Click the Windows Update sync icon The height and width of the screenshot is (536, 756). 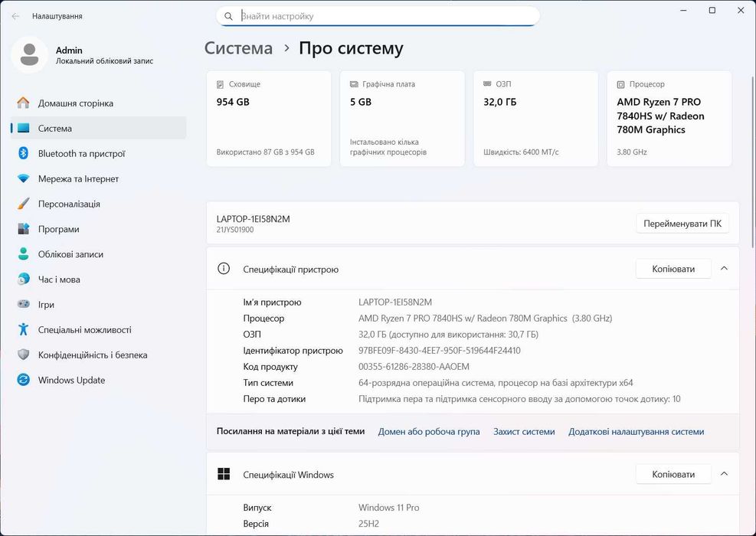(23, 379)
